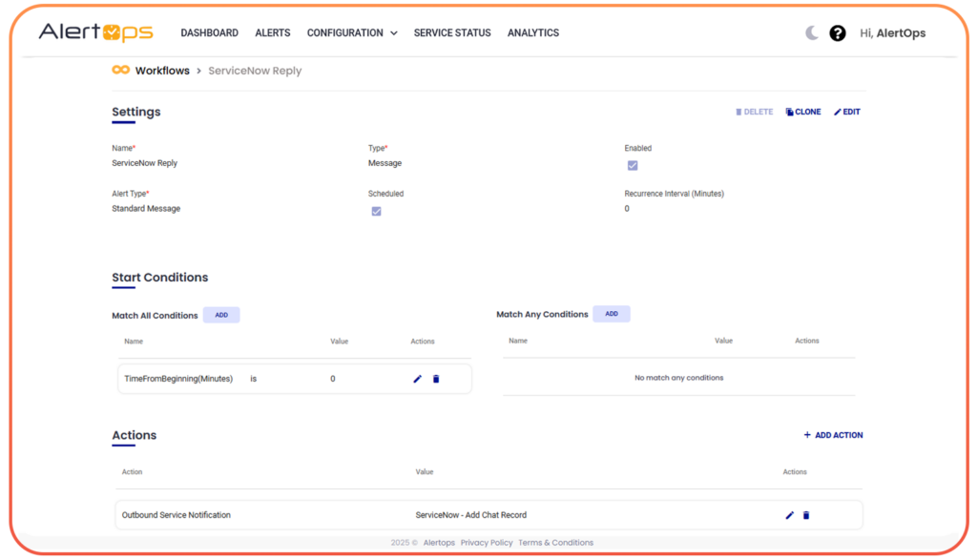Open the Privacy Policy link

tap(487, 542)
